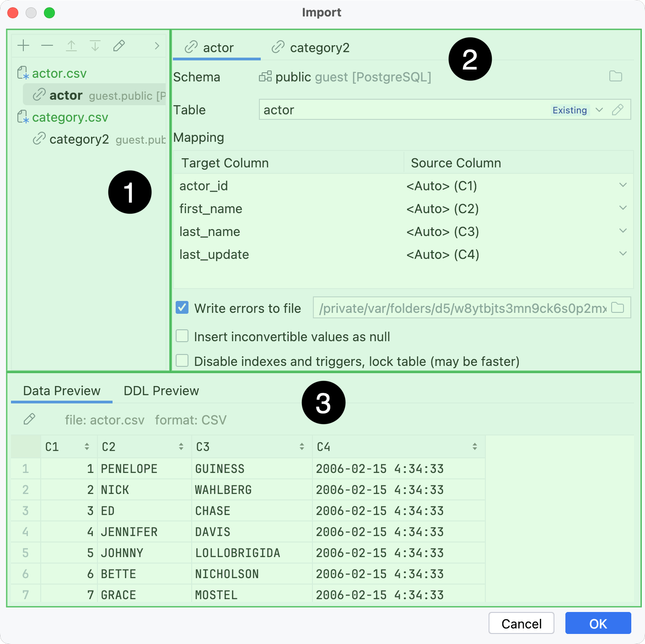
Task: Click the up-arrow icon in the file toolbar
Action: [x=71, y=45]
